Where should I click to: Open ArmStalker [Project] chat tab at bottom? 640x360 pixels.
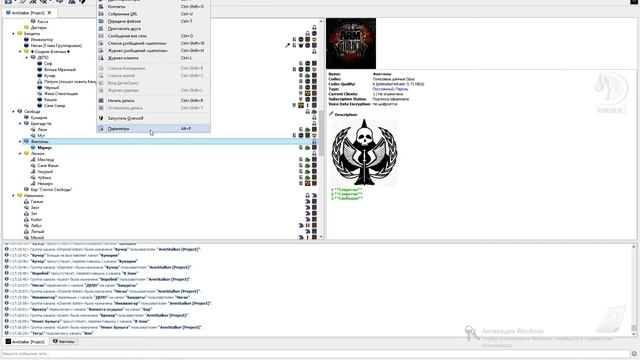pos(25,341)
